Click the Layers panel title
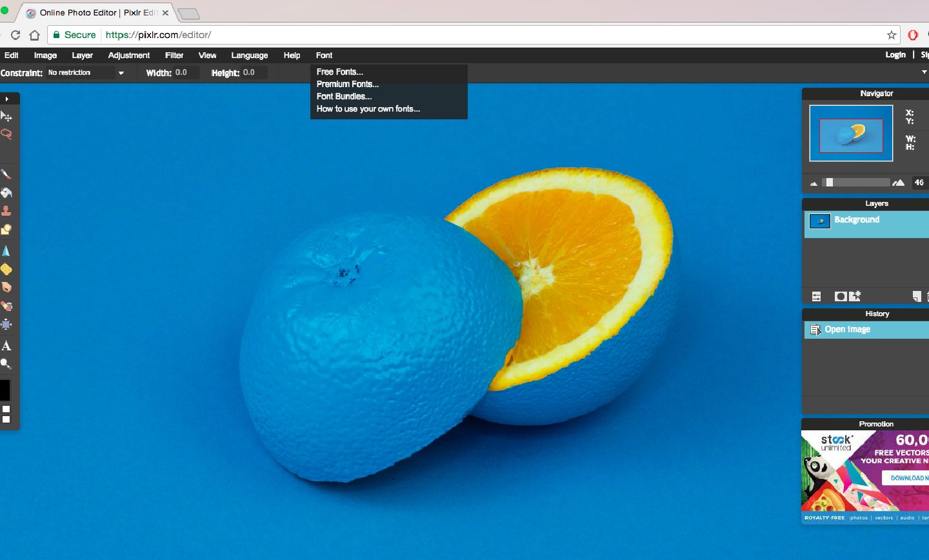 pos(877,203)
